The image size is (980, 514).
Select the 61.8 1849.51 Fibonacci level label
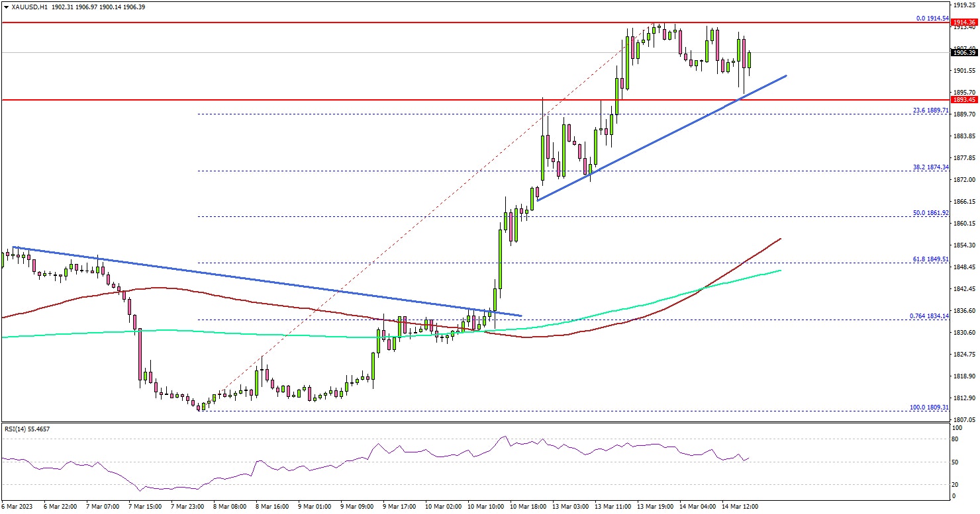click(932, 260)
